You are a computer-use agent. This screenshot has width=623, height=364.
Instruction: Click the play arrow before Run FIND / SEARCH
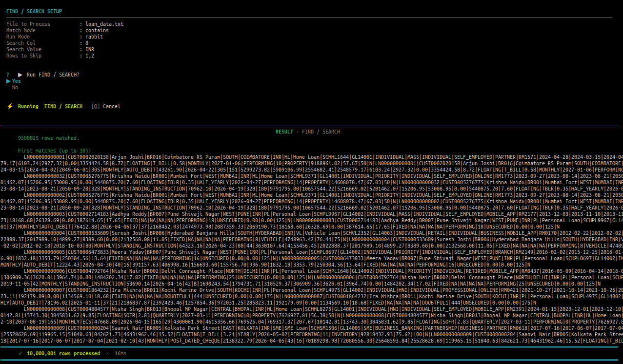pos(20,75)
